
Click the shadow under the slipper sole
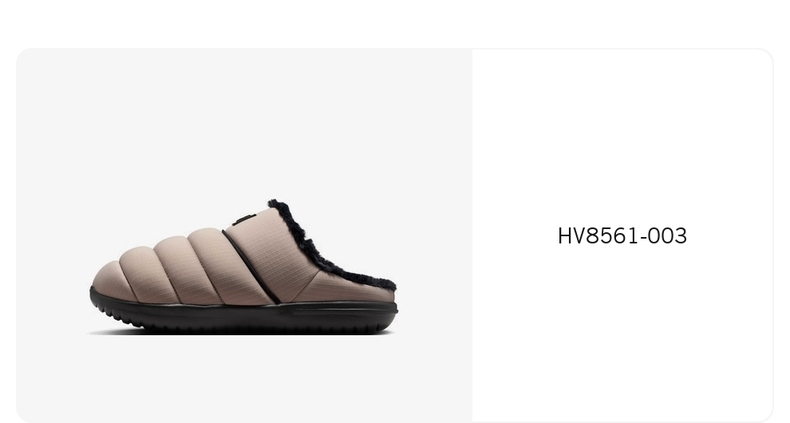pyautogui.click(x=239, y=333)
